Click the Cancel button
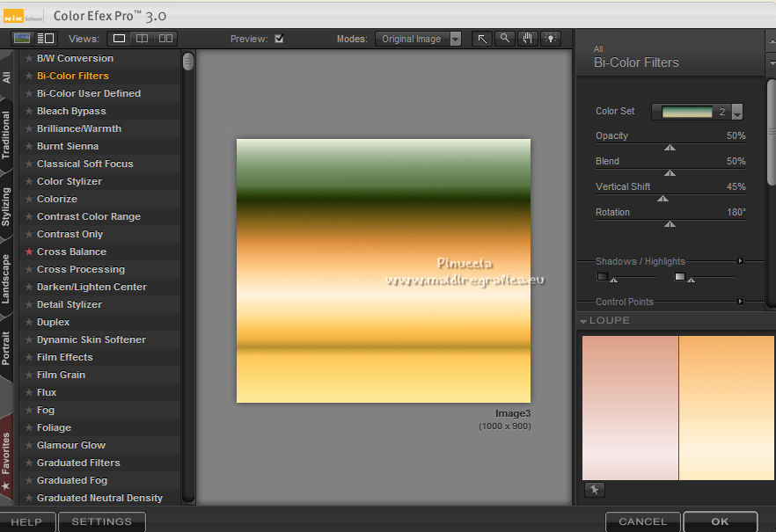The width and height of the screenshot is (776, 532). [642, 521]
